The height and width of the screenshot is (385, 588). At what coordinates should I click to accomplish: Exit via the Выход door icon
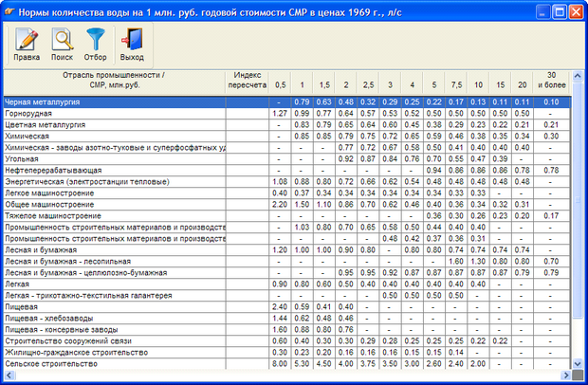point(132,45)
